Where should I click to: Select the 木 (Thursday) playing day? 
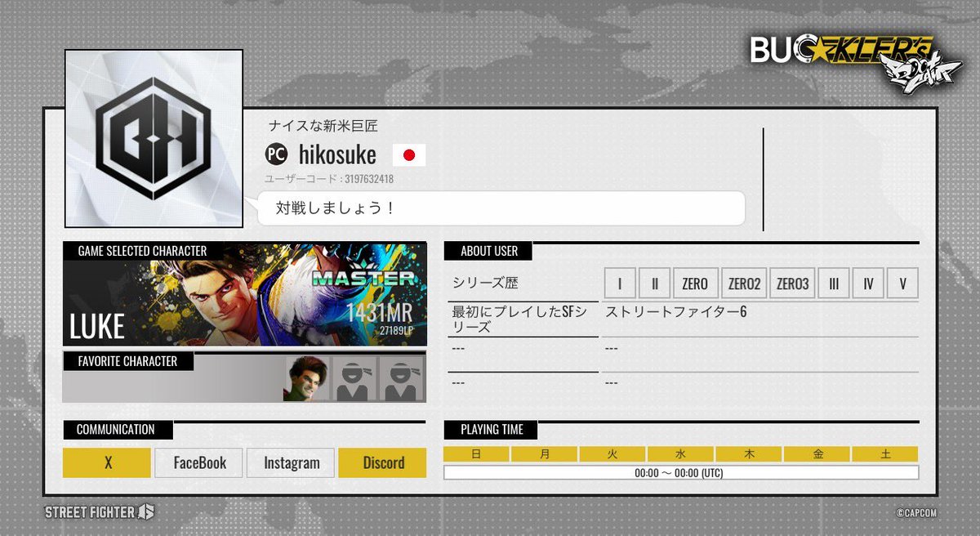pos(749,454)
